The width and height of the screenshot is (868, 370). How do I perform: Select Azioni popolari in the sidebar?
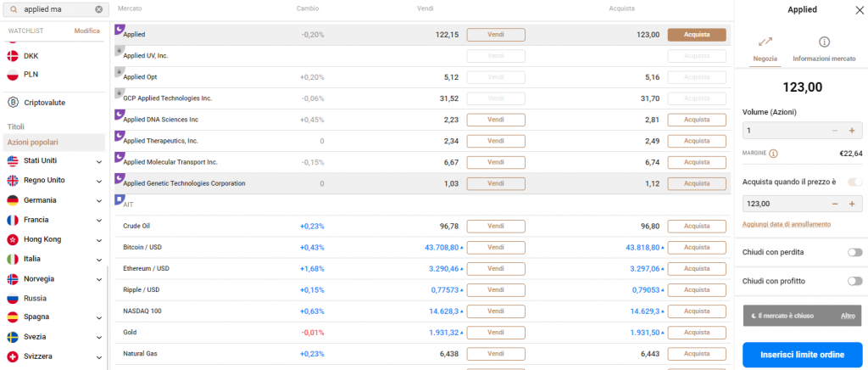[53, 143]
